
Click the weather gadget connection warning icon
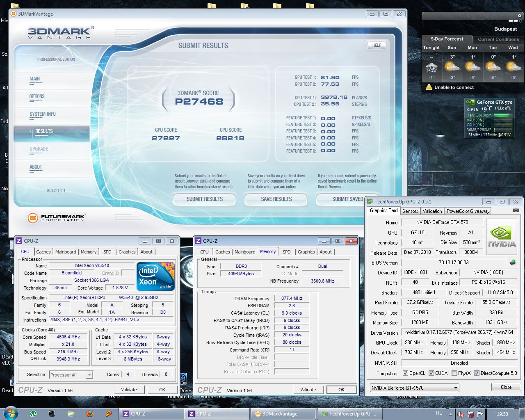click(x=429, y=87)
